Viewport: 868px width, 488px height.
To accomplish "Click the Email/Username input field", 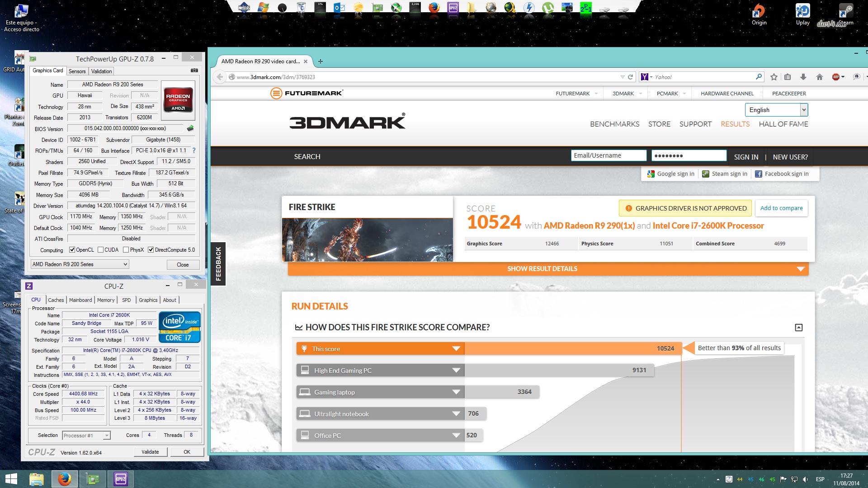I will 608,155.
